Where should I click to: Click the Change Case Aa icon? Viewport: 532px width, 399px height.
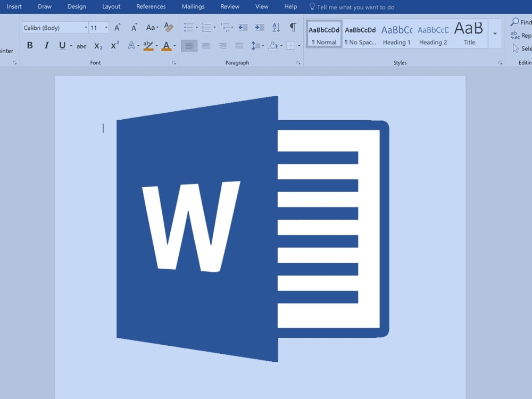[x=151, y=28]
